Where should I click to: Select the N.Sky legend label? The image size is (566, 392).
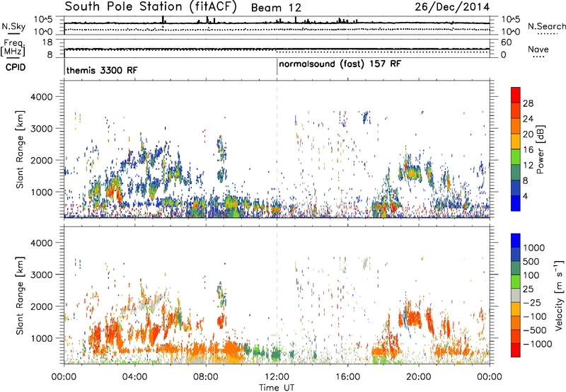tap(13, 26)
